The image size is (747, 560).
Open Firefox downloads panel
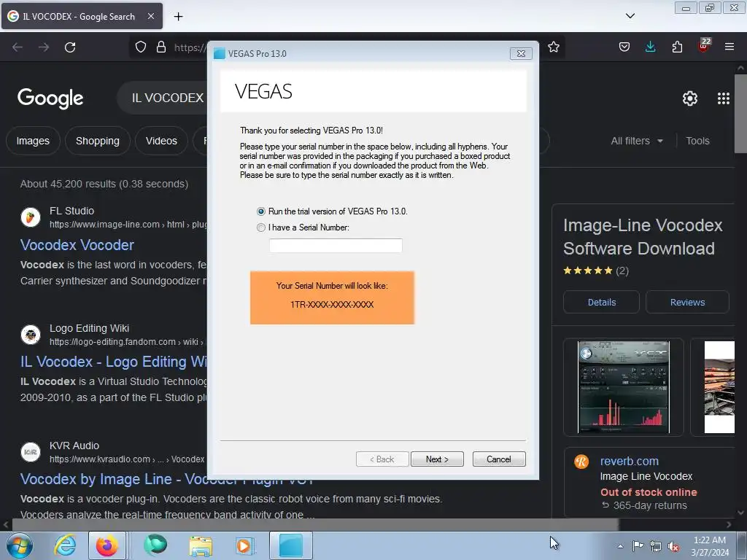[x=650, y=47]
